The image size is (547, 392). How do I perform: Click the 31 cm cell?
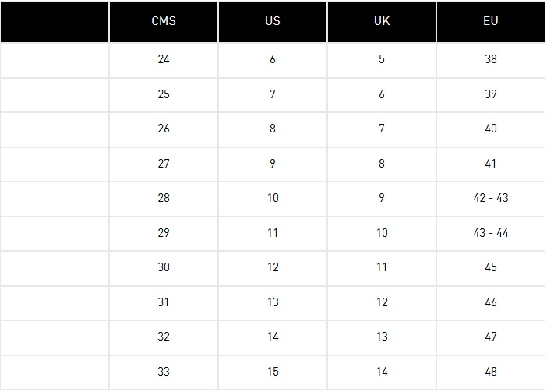164,302
